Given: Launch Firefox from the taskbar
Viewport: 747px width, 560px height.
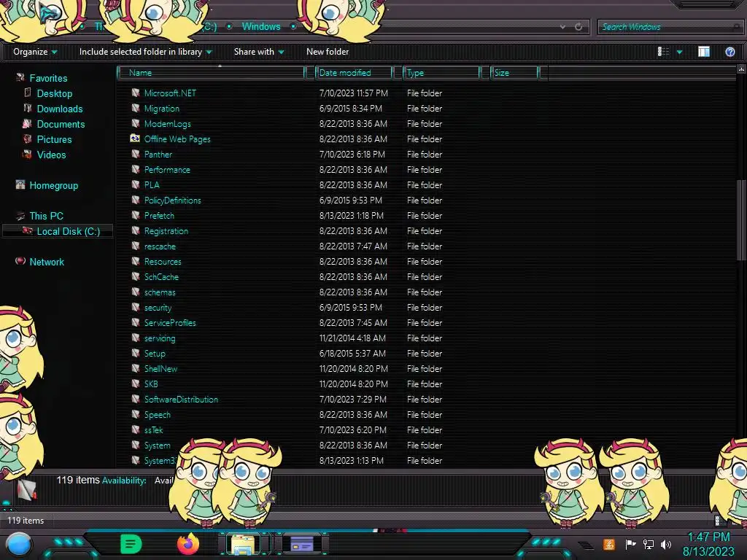Looking at the screenshot, I should [x=188, y=543].
